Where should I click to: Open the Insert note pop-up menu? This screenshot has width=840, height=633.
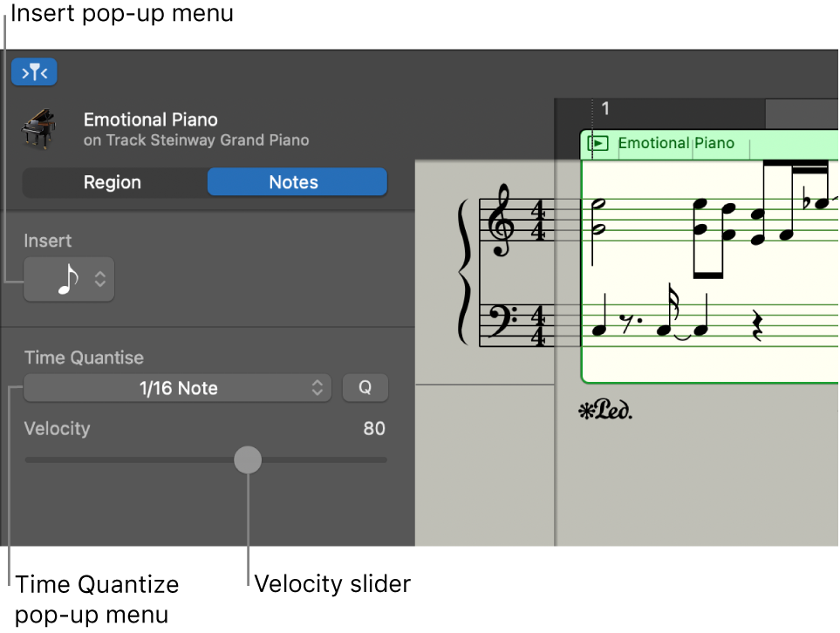click(x=69, y=279)
